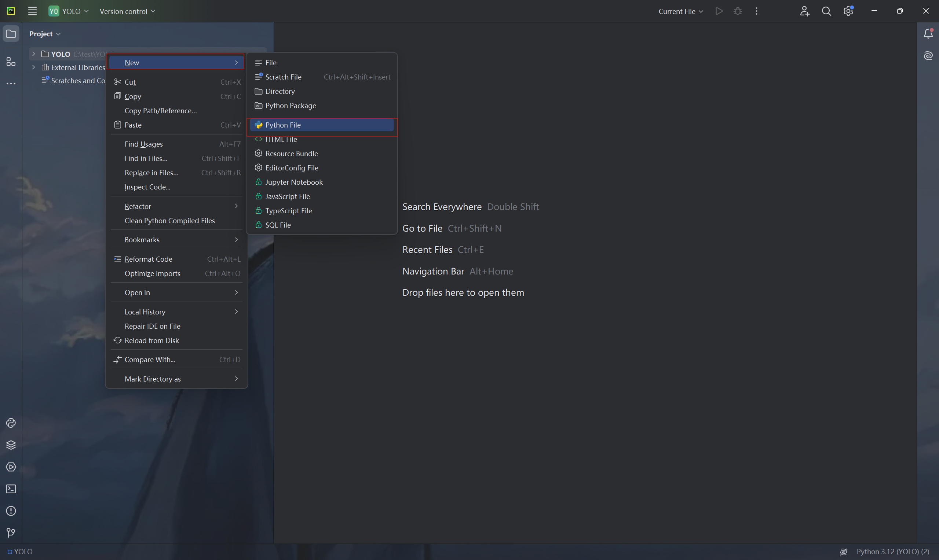Expand the External Libraries node
939x560 pixels.
[34, 67]
